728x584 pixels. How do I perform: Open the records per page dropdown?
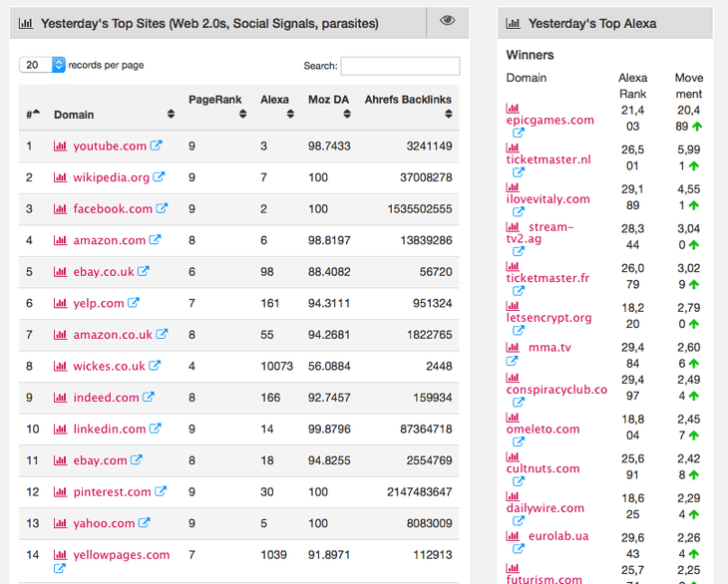tap(43, 65)
